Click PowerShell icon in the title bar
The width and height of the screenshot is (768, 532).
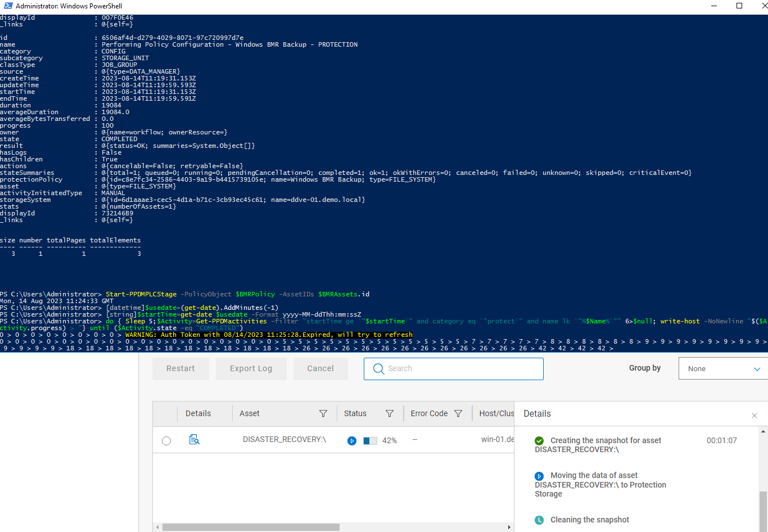[8, 6]
